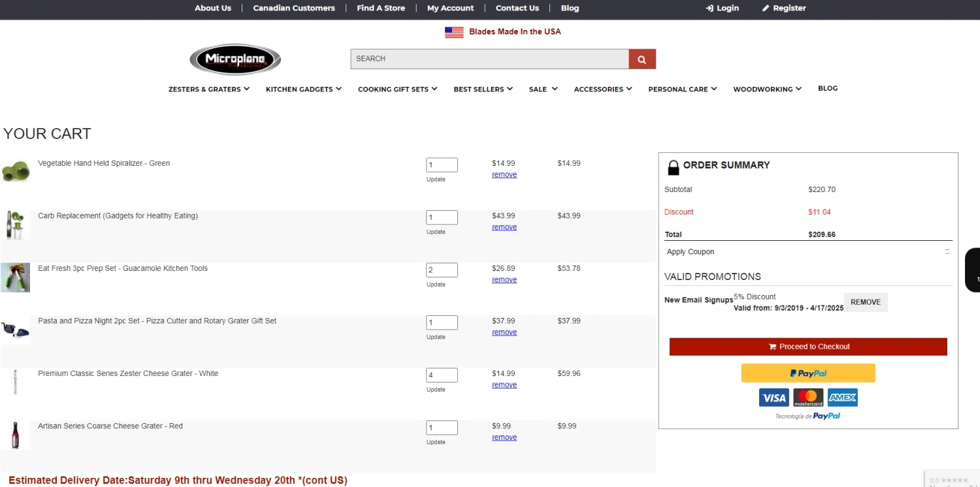Open Find A Store page

click(381, 8)
